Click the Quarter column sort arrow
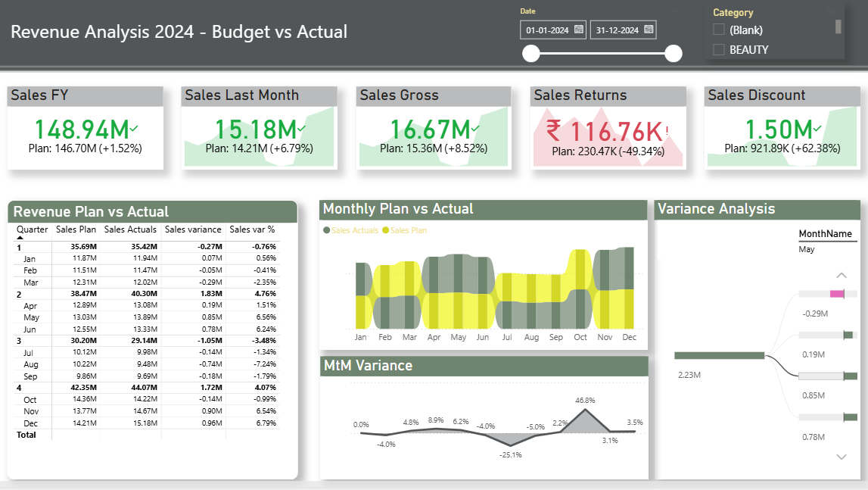 [x=20, y=238]
